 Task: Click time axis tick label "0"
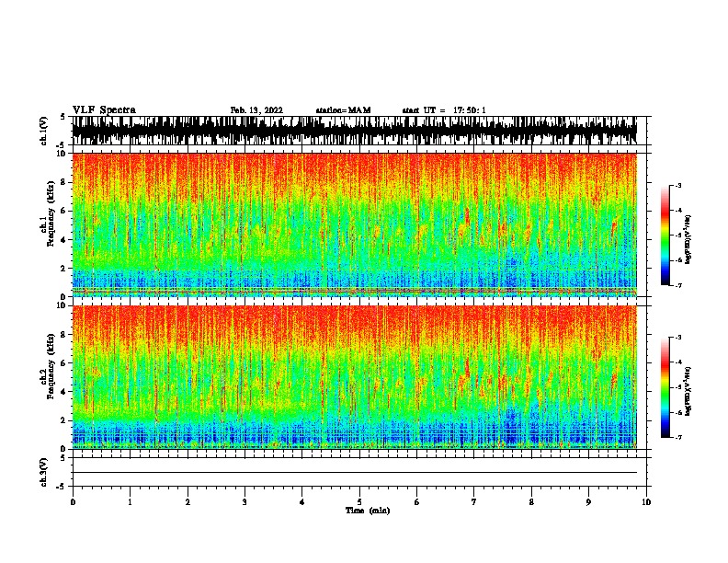pos(73,502)
